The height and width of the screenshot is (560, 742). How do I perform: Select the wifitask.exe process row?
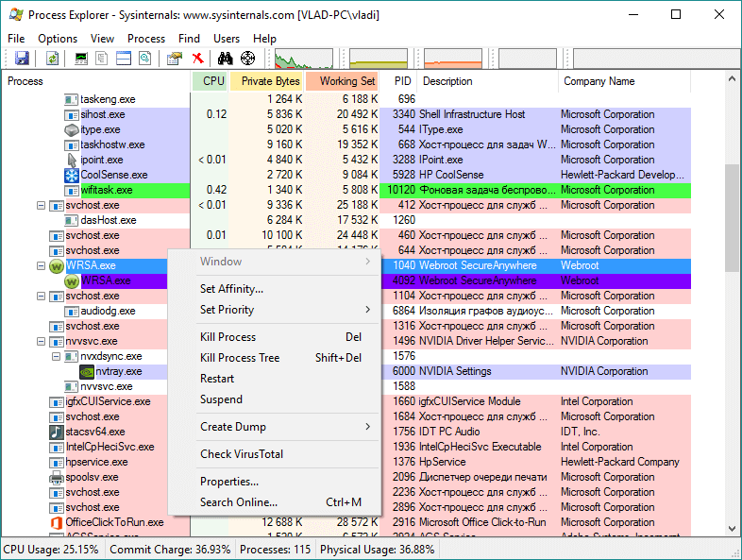point(346,191)
